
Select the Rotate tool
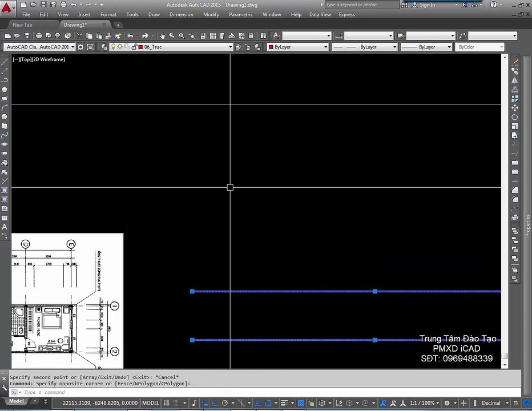point(515,117)
